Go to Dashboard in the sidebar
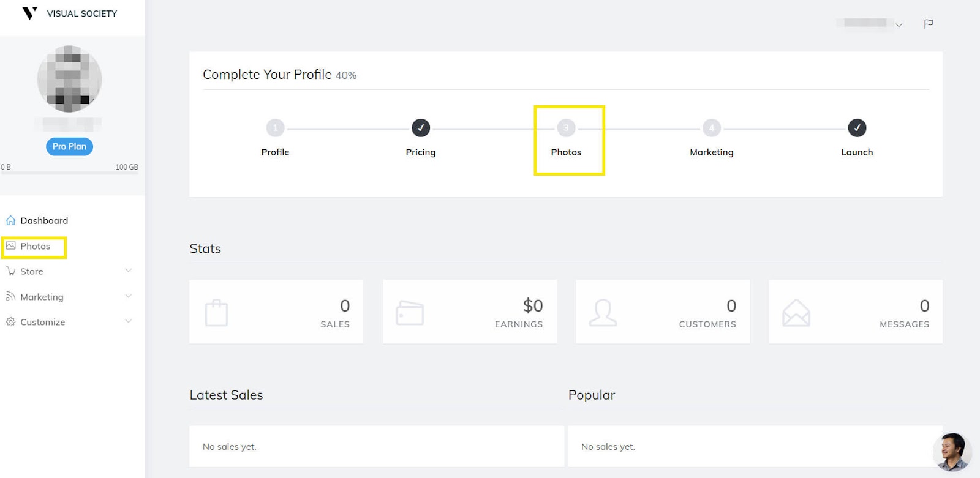Image resolution: width=980 pixels, height=478 pixels. 44,221
